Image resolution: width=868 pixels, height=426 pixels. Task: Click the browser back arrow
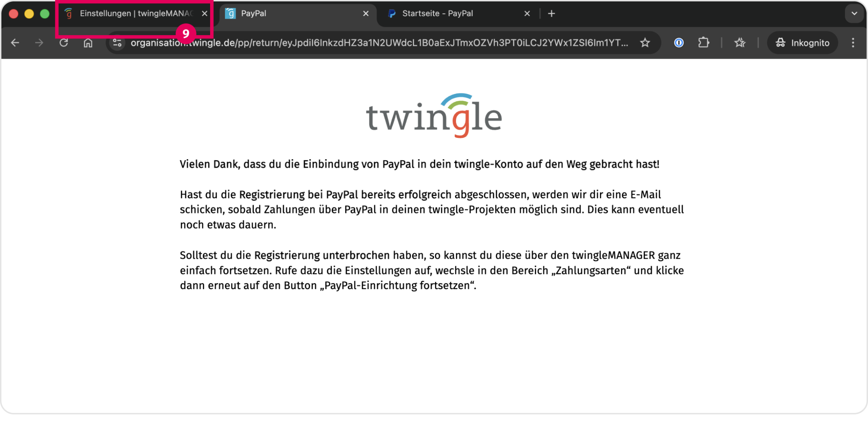point(15,43)
